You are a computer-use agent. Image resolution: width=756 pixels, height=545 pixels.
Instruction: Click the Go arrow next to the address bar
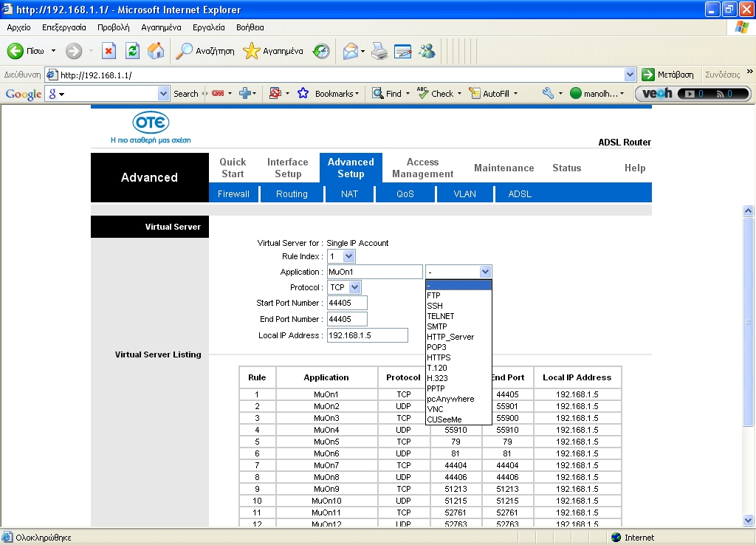tap(648, 75)
